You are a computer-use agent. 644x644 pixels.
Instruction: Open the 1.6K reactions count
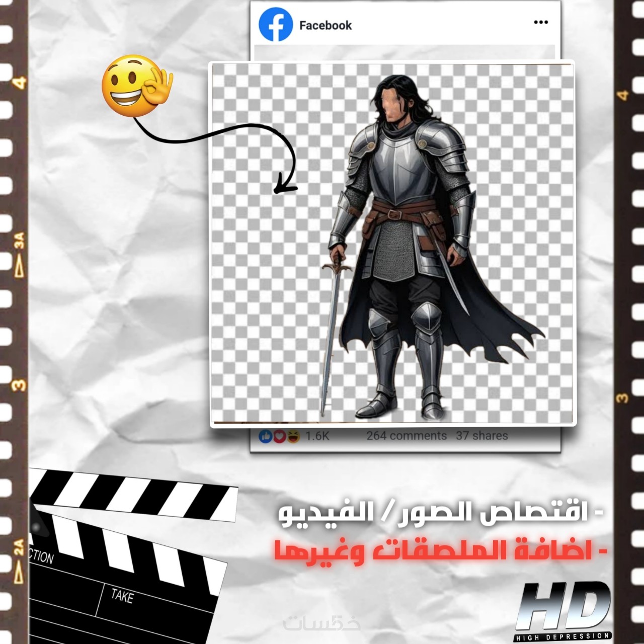(x=317, y=436)
